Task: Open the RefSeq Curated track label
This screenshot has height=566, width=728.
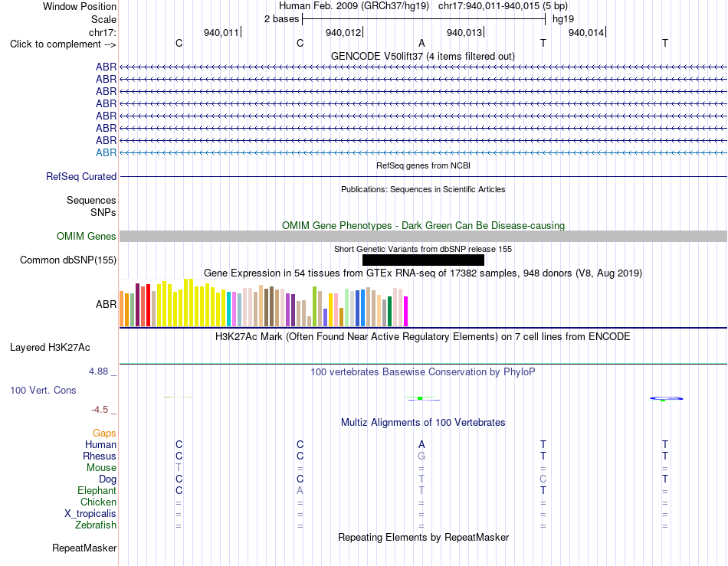Action: click(81, 176)
